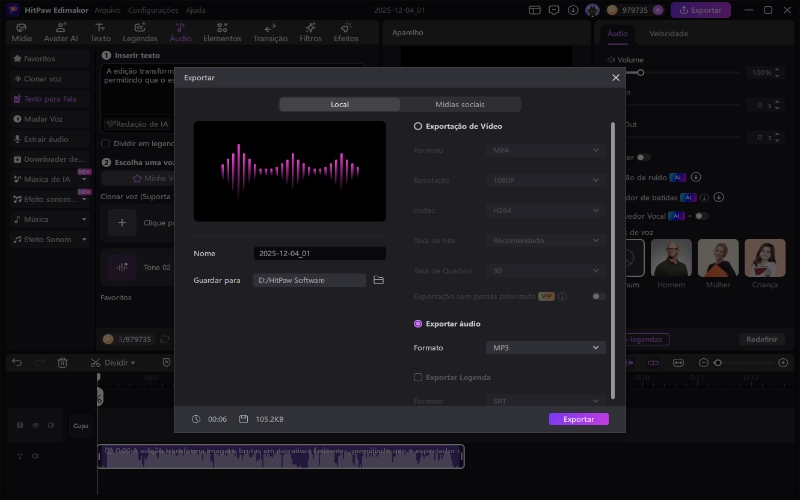
Task: Enable the Exportar Legenda checkbox
Action: [x=418, y=377]
